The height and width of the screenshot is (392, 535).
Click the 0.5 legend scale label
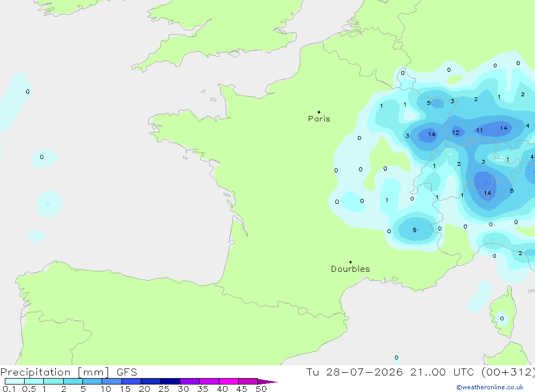coord(29,389)
